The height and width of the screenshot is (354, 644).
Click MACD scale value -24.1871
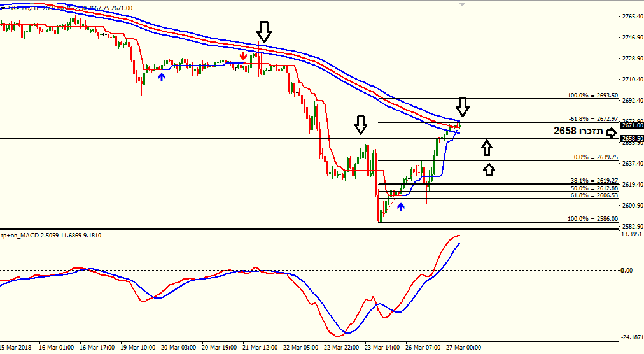[x=632, y=337]
